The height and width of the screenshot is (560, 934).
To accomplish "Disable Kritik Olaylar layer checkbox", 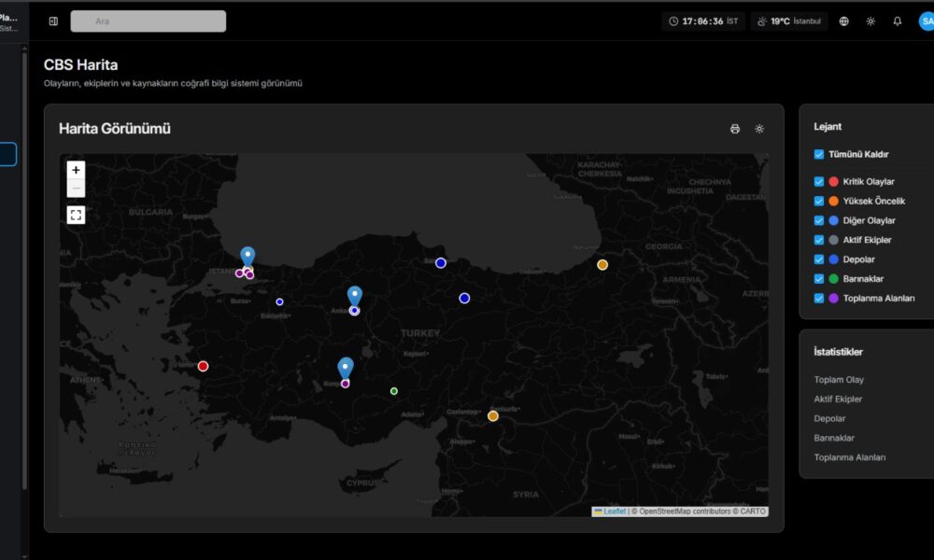I will pyautogui.click(x=819, y=182).
